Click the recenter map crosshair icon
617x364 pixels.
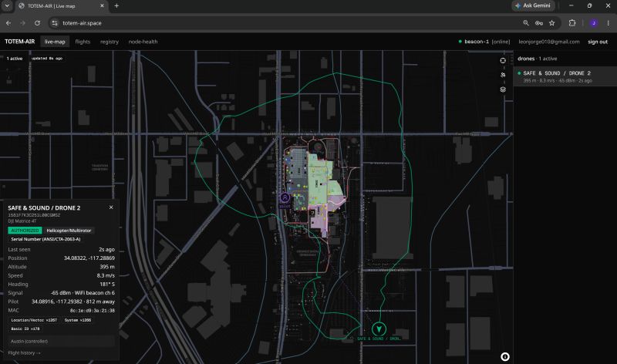[503, 61]
